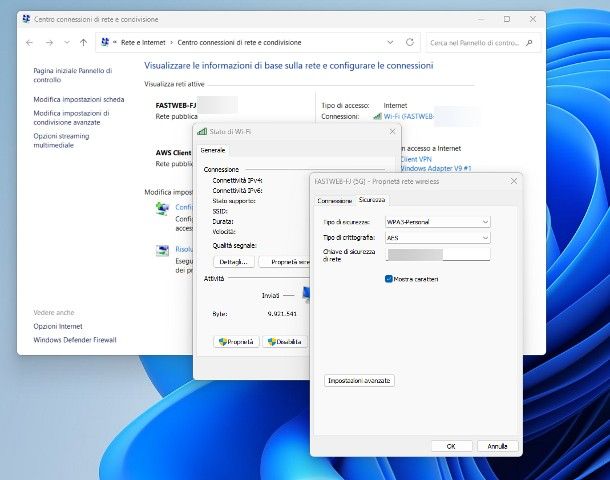Image resolution: width=610 pixels, height=480 pixels.
Task: Open 'Modifica impostazioni di condivisione avanzate'
Action: pyautogui.click(x=71, y=117)
